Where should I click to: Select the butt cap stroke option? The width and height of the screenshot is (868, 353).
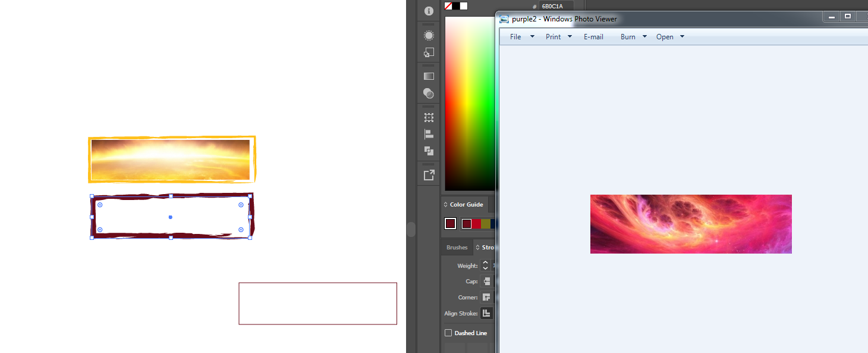pos(486,282)
